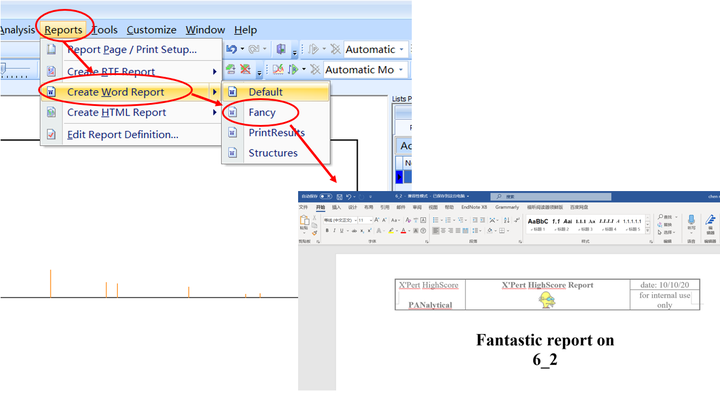The height and width of the screenshot is (400, 720).
Task: Open Edit Report Definition
Action: point(131,135)
